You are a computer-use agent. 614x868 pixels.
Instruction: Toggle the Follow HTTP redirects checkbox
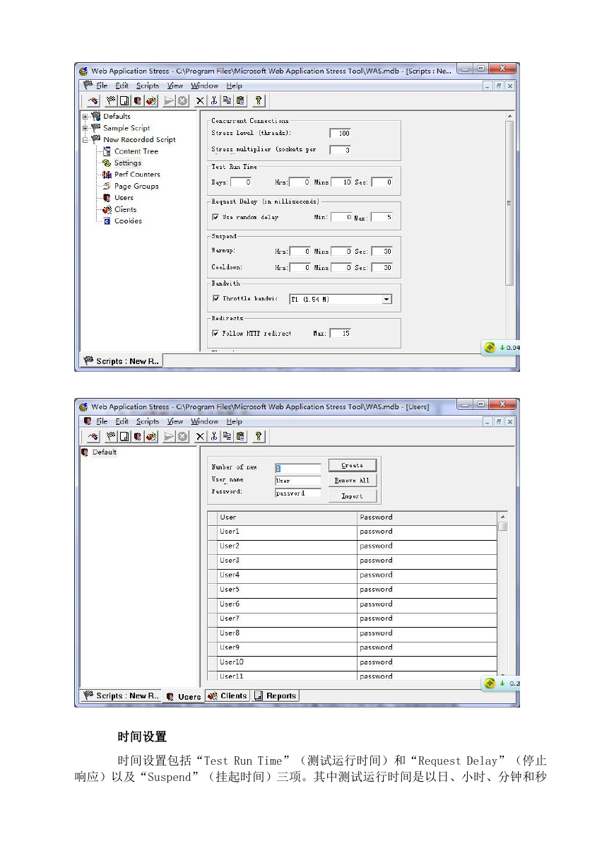point(216,333)
